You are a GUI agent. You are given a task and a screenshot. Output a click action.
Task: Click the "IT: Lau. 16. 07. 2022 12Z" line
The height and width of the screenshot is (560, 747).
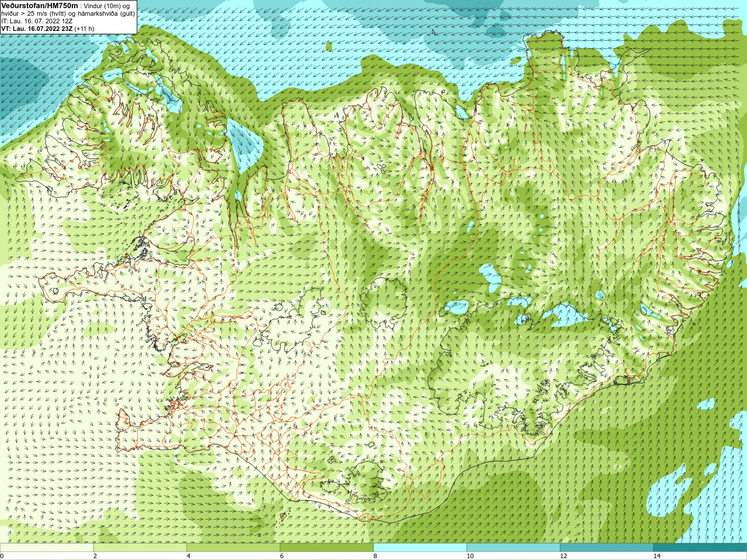[x=37, y=21]
